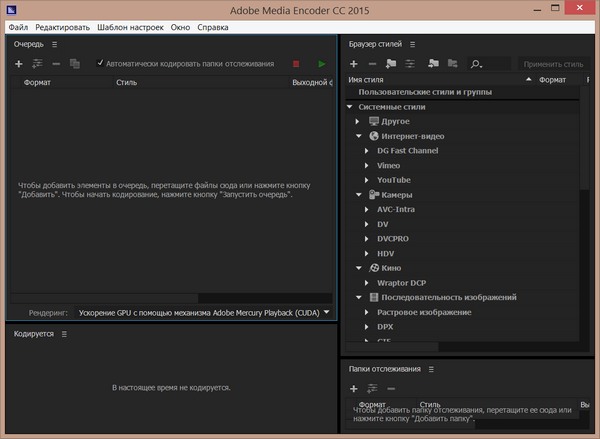Expand the Vimeo presets
The image size is (600, 439).
pyautogui.click(x=367, y=166)
